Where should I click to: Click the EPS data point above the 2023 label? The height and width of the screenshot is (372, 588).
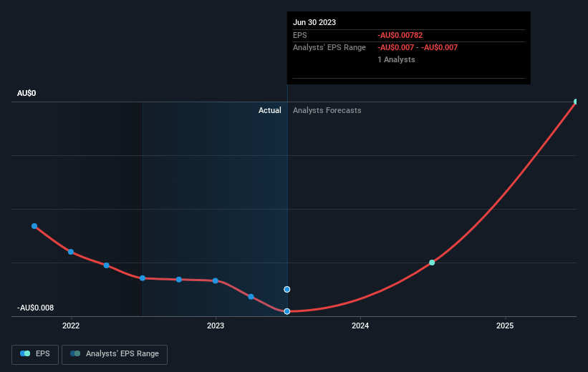[216, 281]
